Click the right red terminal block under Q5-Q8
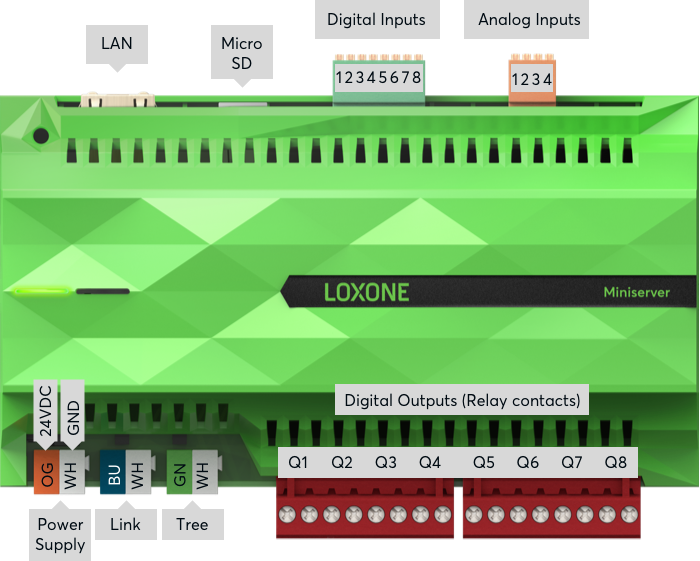The image size is (700, 561). point(552,508)
